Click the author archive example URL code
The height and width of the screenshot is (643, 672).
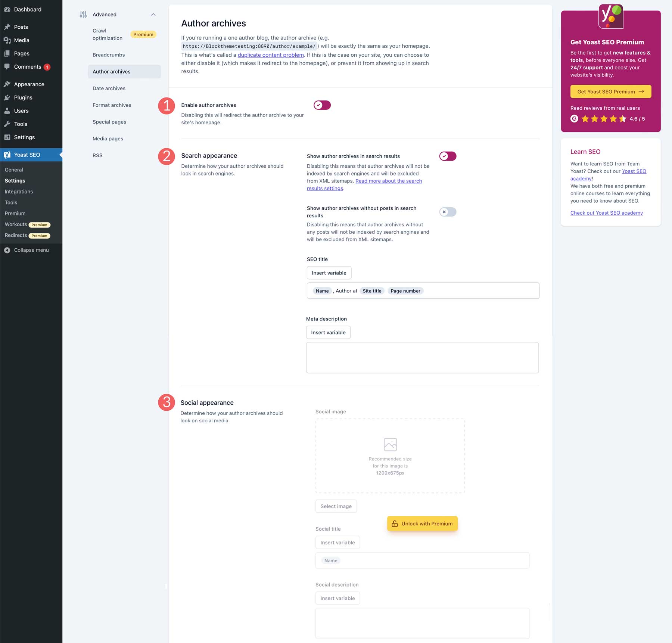(x=249, y=46)
